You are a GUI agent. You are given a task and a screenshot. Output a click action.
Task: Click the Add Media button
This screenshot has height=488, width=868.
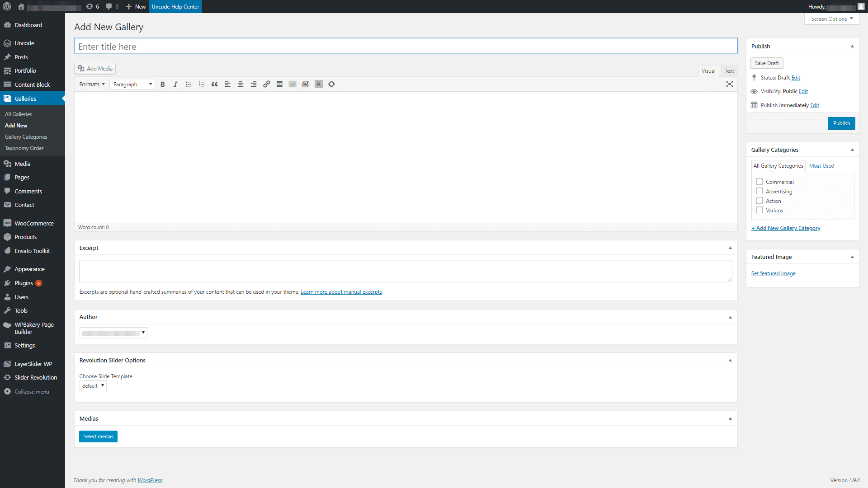click(x=95, y=69)
